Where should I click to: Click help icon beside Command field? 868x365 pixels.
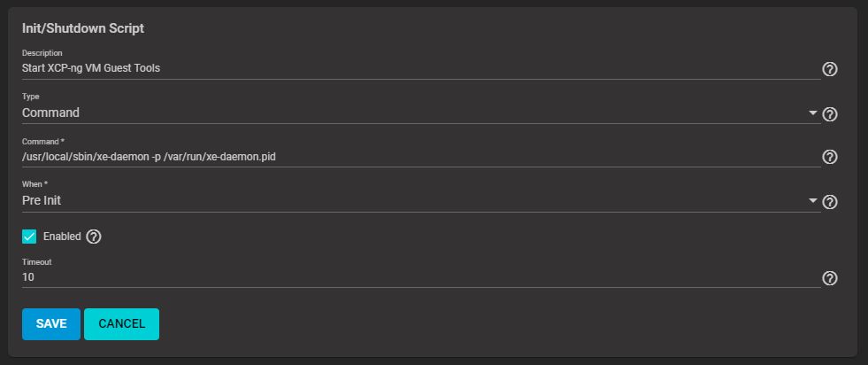pyautogui.click(x=829, y=157)
